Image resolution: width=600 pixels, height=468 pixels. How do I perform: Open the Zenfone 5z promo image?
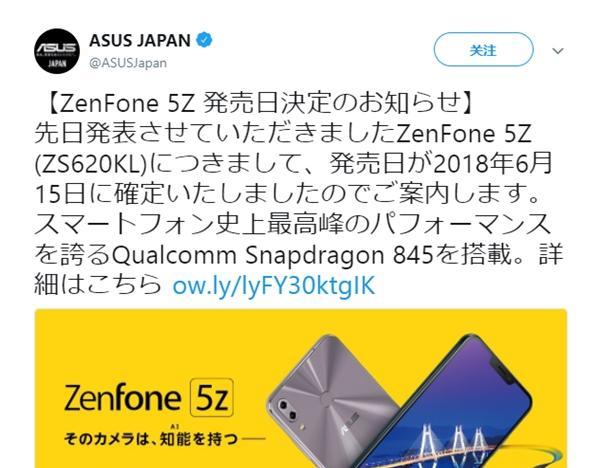pyautogui.click(x=300, y=388)
